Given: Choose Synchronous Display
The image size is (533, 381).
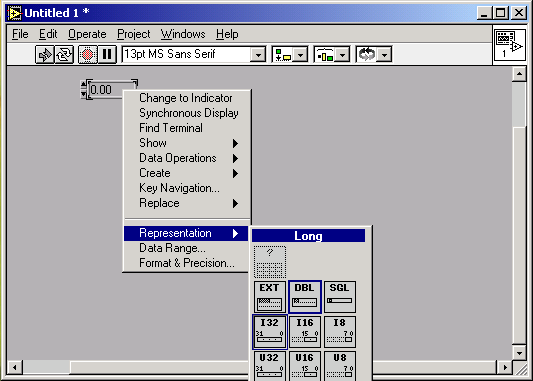Looking at the screenshot, I should coord(187,113).
